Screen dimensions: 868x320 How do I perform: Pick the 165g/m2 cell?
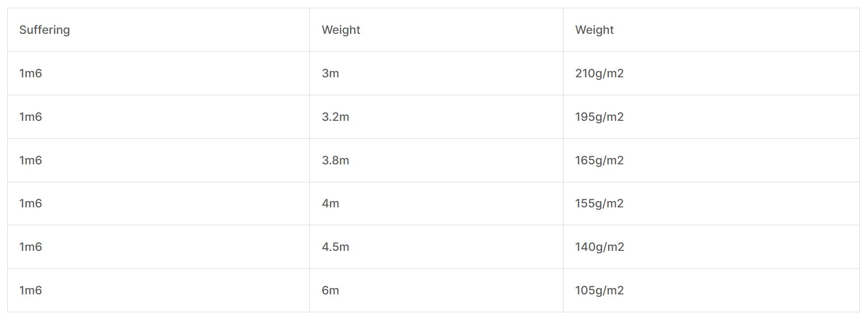click(x=599, y=160)
